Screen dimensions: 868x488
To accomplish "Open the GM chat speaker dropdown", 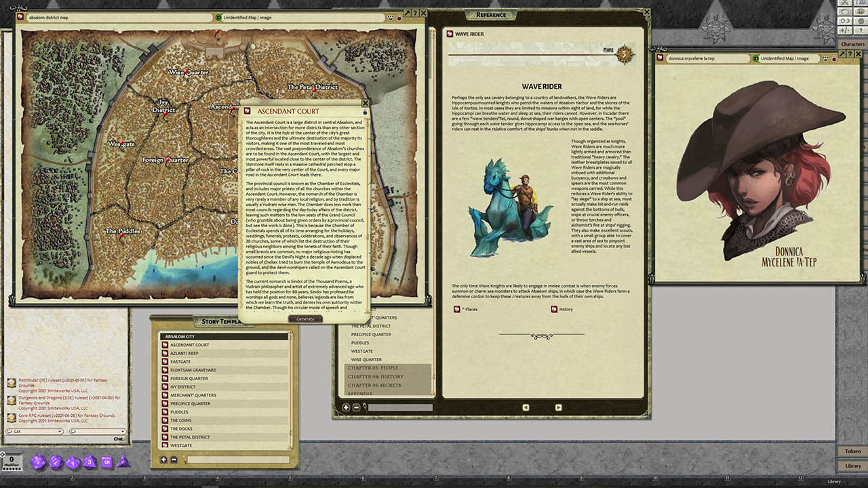I will pos(60,431).
